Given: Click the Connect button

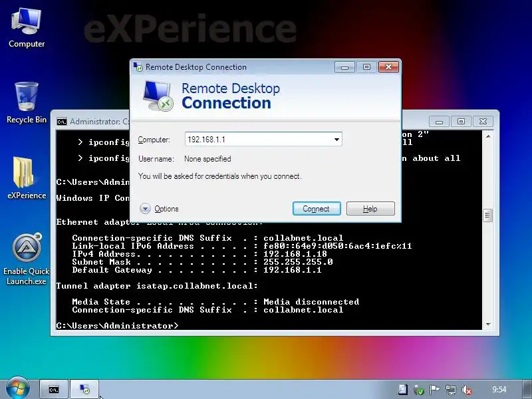Looking at the screenshot, I should pos(317,209).
